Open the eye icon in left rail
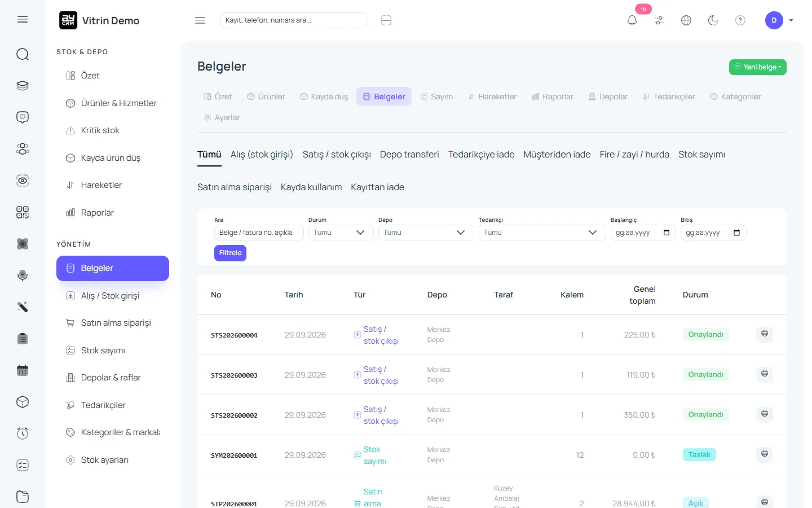This screenshot has height=508, width=812. coord(23,181)
